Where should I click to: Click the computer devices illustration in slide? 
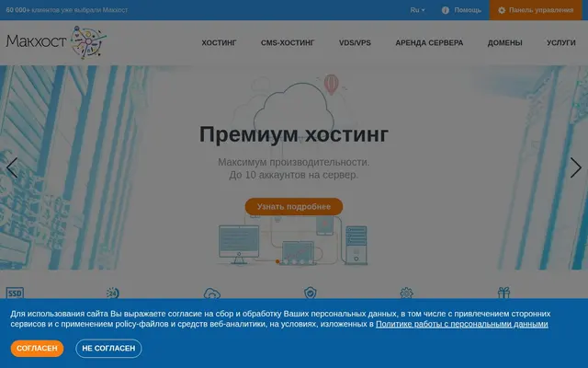pos(293,240)
